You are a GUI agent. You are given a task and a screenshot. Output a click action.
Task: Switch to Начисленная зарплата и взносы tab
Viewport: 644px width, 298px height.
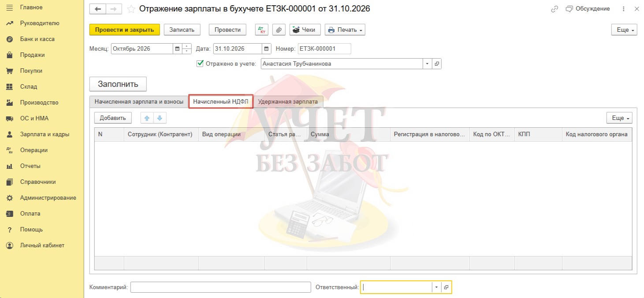(139, 102)
